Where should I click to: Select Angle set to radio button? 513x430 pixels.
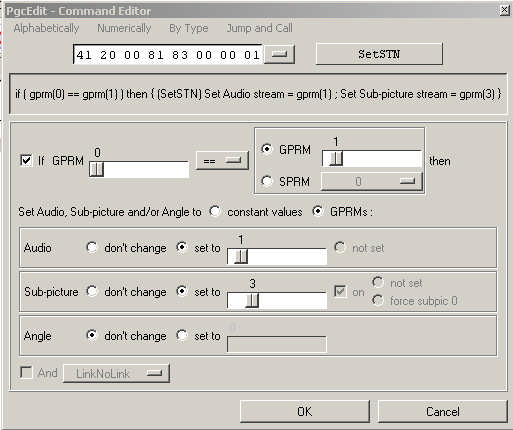pos(182,335)
